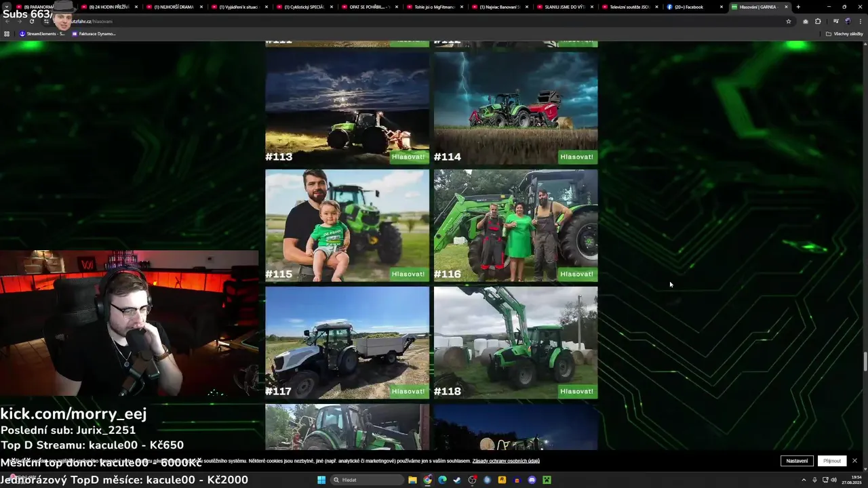Switch to NEJHORŠÍ DRAMA tab
This screenshot has width=868, height=488.
(174, 7)
